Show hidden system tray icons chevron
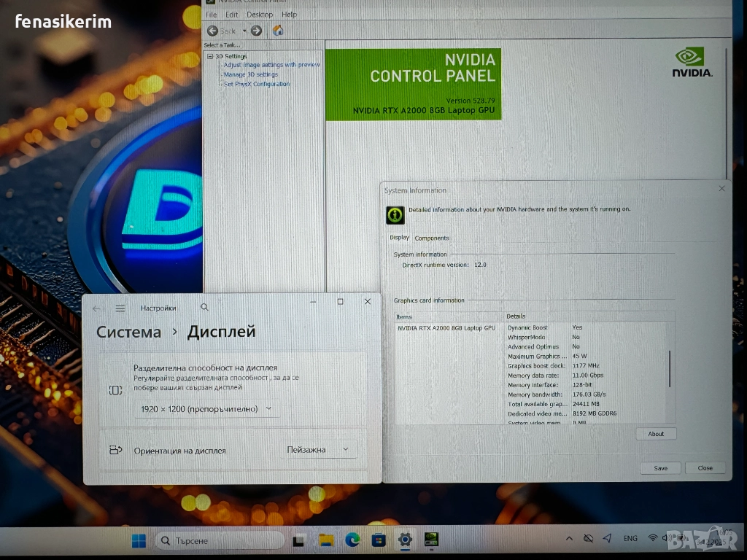 click(x=569, y=539)
